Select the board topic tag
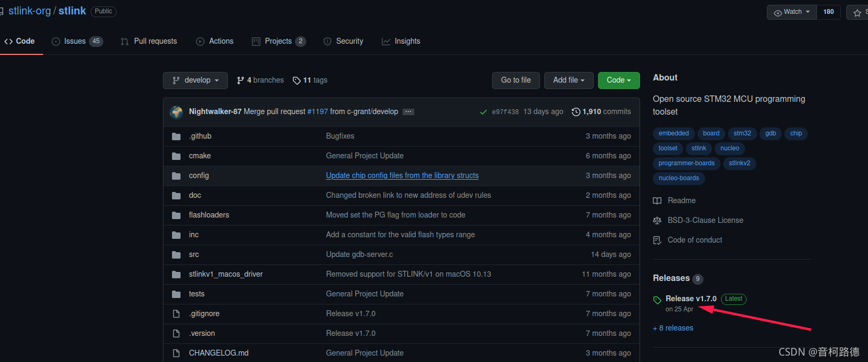The image size is (868, 362). pos(711,134)
